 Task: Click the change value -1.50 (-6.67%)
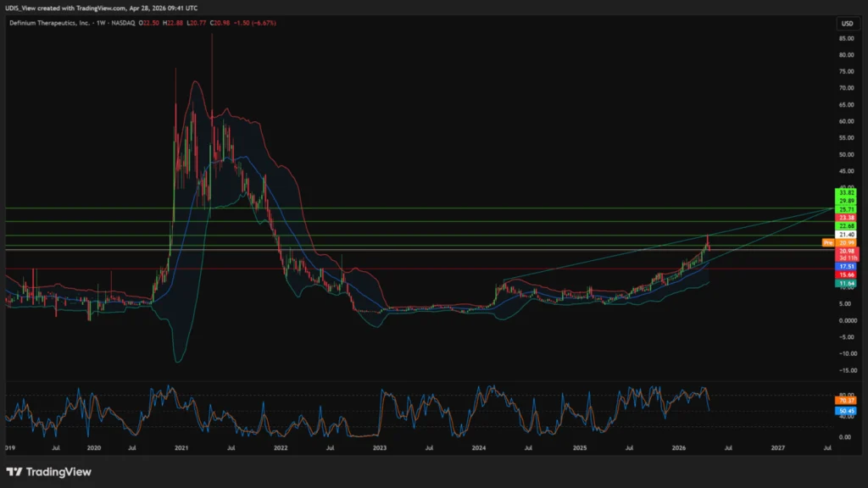(x=254, y=23)
